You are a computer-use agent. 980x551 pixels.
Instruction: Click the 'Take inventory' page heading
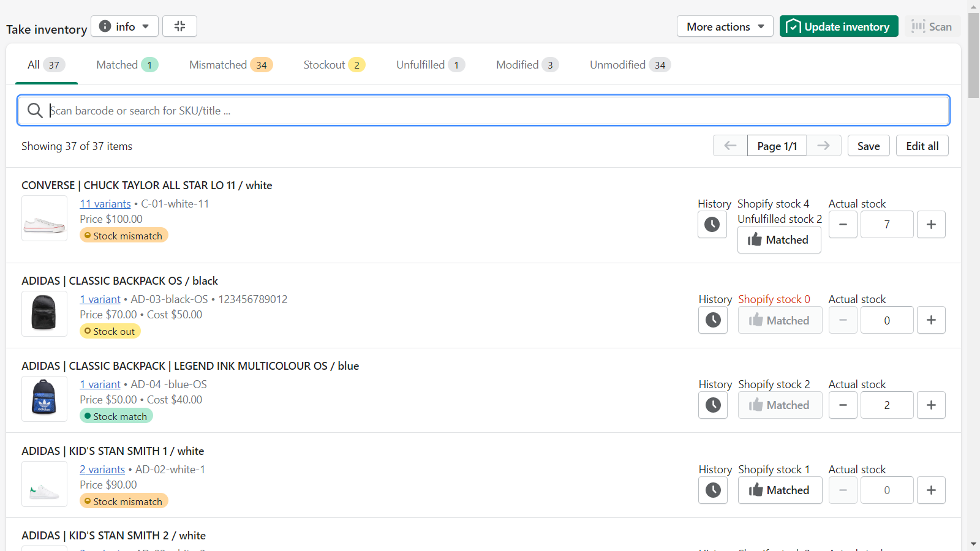pos(47,29)
